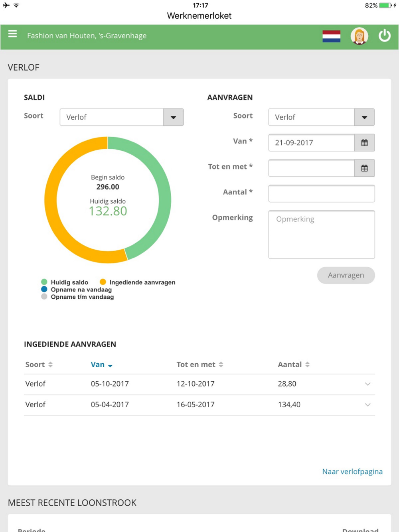Open calendar picker for Tot en met date
The height and width of the screenshot is (532, 399).
pos(364,168)
